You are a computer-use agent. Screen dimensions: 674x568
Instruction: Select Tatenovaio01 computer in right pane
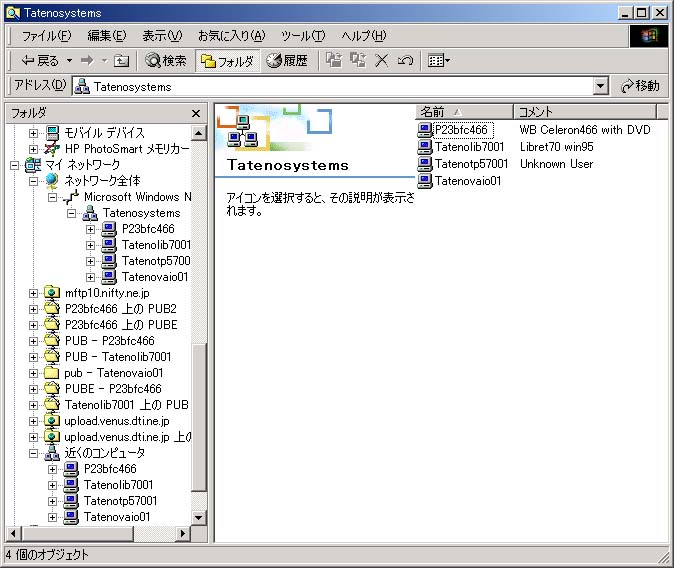pyautogui.click(x=467, y=181)
